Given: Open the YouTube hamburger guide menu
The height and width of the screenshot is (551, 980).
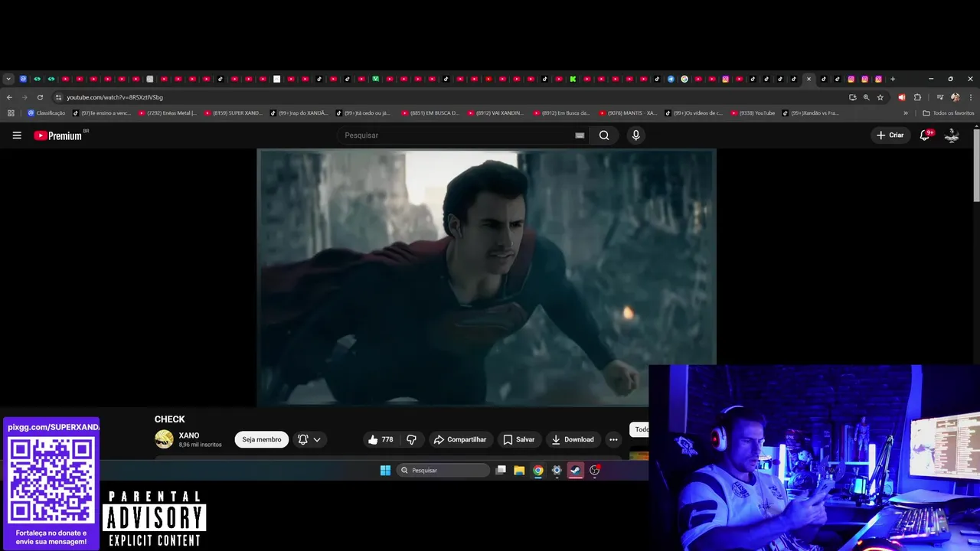Looking at the screenshot, I should [17, 135].
